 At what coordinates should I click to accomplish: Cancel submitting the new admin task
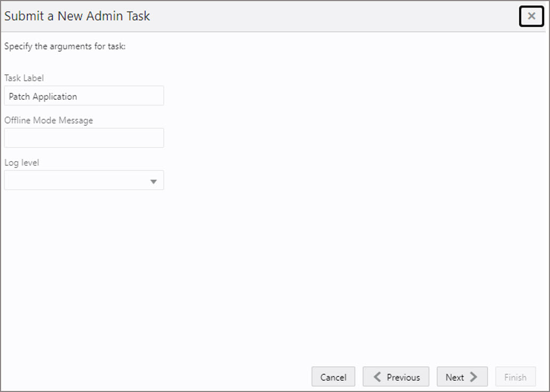click(x=333, y=377)
